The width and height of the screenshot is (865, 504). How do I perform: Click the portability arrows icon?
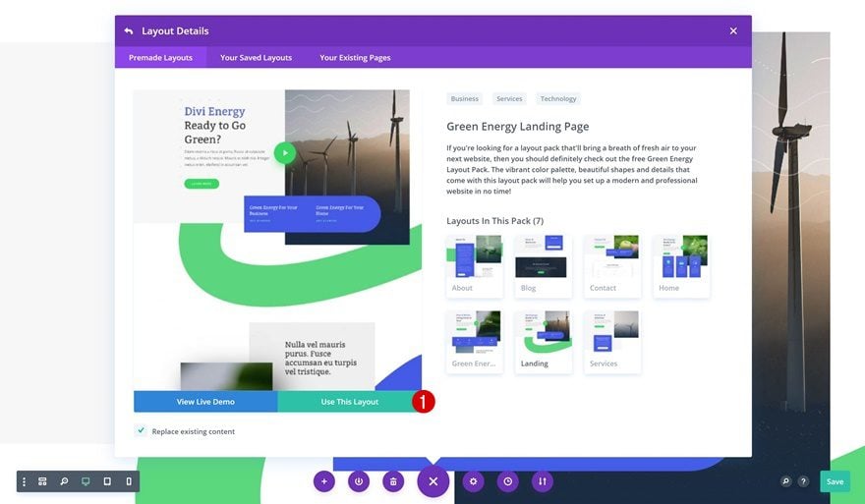543,481
